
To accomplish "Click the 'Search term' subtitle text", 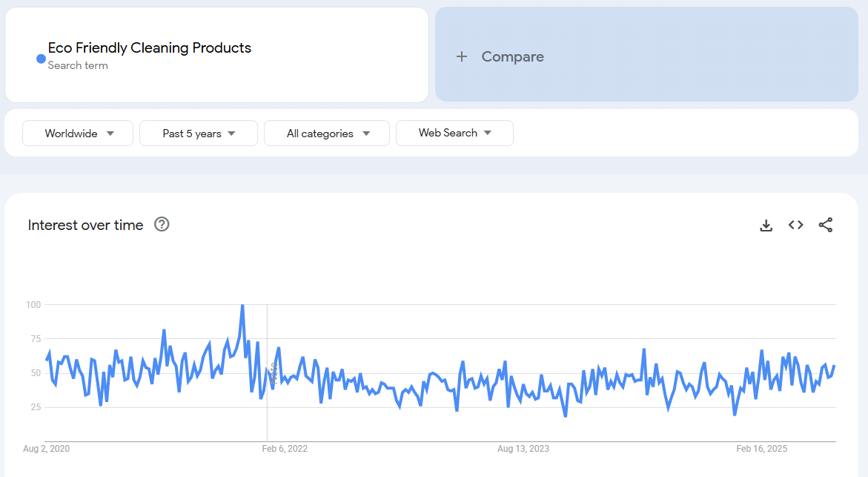I will (x=78, y=65).
